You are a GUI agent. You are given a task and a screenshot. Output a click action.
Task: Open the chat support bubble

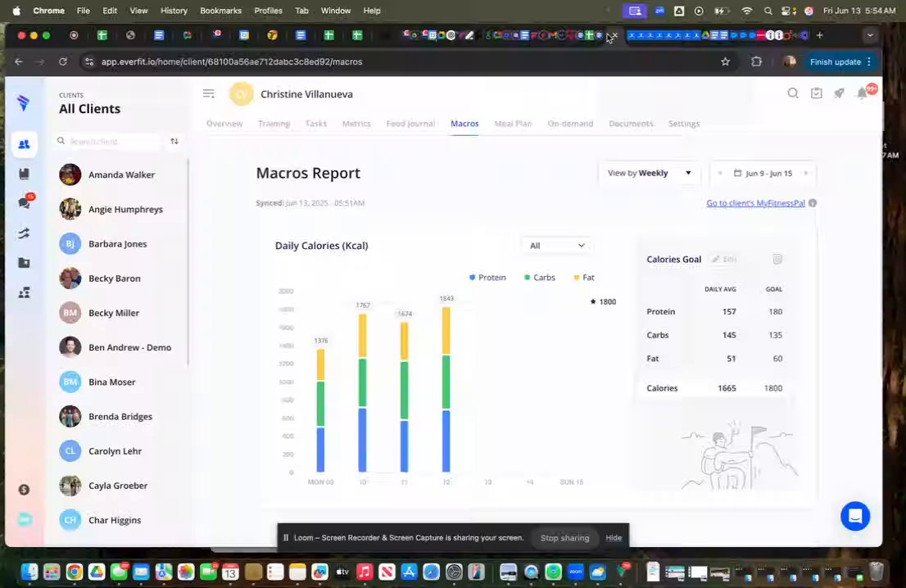tap(855, 516)
